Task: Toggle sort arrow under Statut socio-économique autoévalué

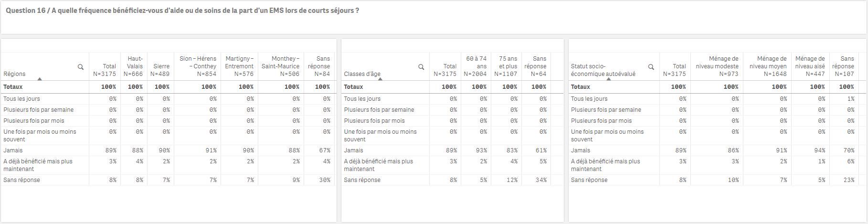Action: tap(608, 79)
